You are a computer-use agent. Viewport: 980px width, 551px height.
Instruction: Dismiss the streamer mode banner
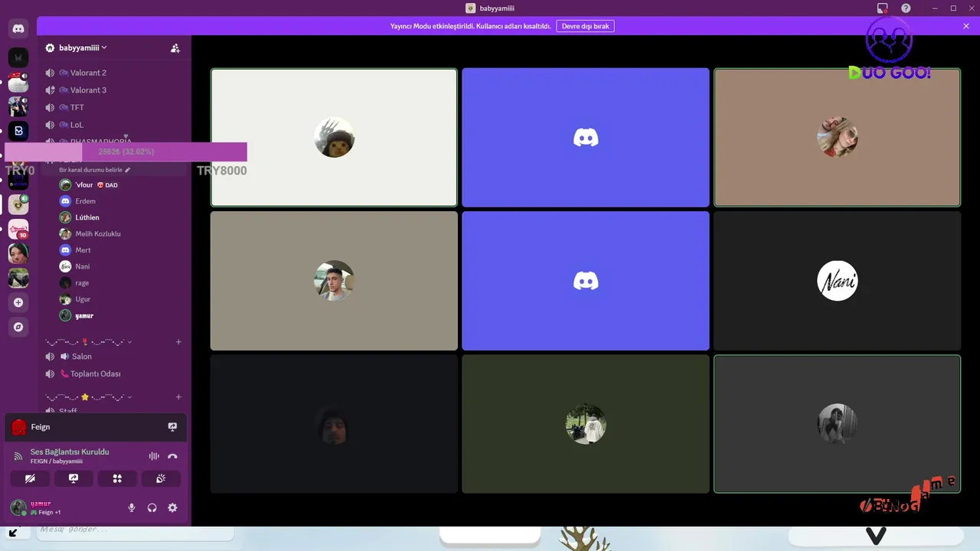[x=966, y=26]
